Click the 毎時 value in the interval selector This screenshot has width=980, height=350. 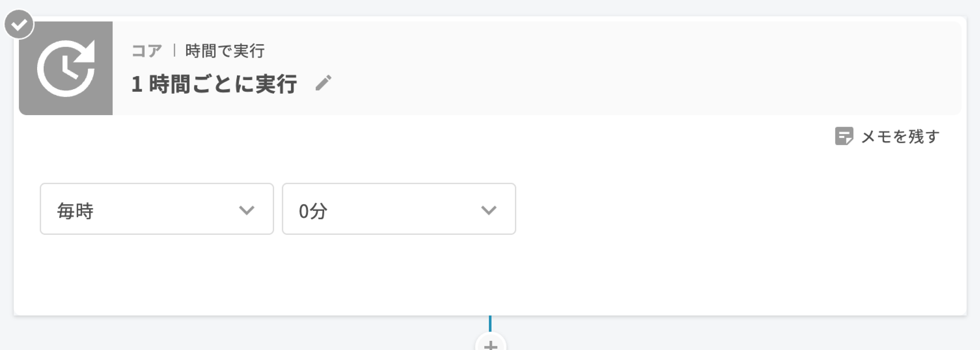[75, 211]
